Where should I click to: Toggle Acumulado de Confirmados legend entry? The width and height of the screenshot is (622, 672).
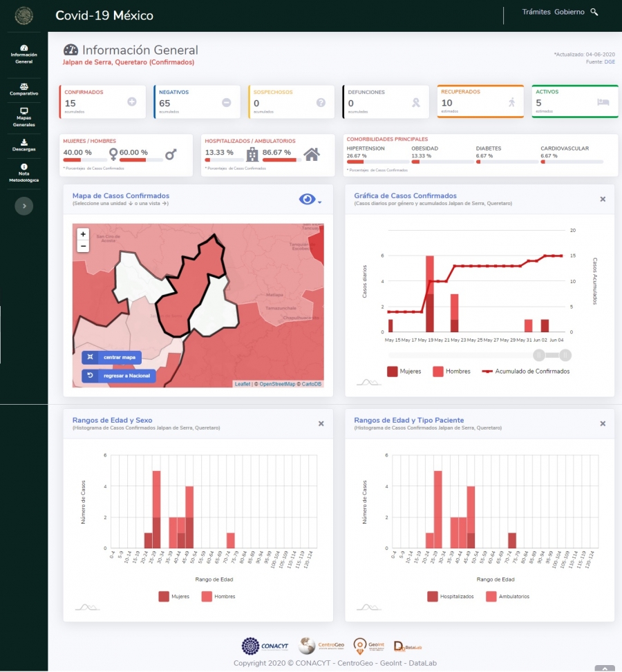click(x=525, y=372)
